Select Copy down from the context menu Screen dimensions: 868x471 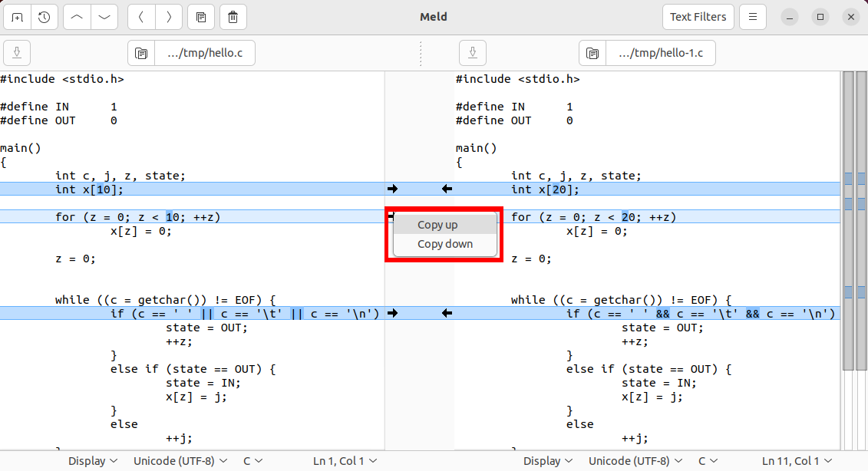coord(444,244)
